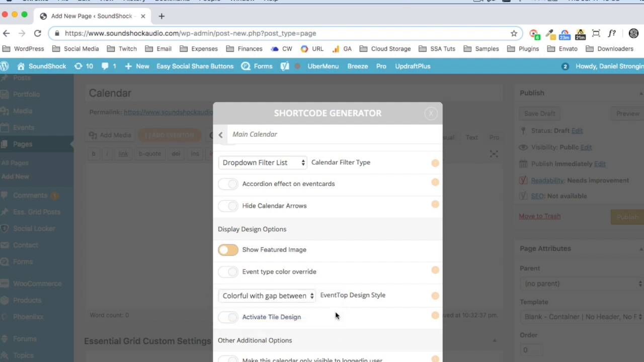Click info dot beside Calendar Filter Type

pos(435,163)
